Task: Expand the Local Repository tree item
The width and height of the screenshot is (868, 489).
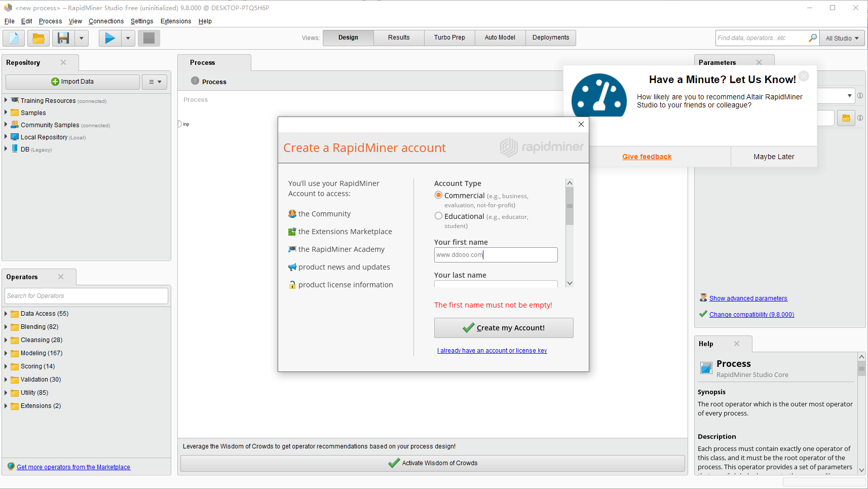Action: pos(7,137)
